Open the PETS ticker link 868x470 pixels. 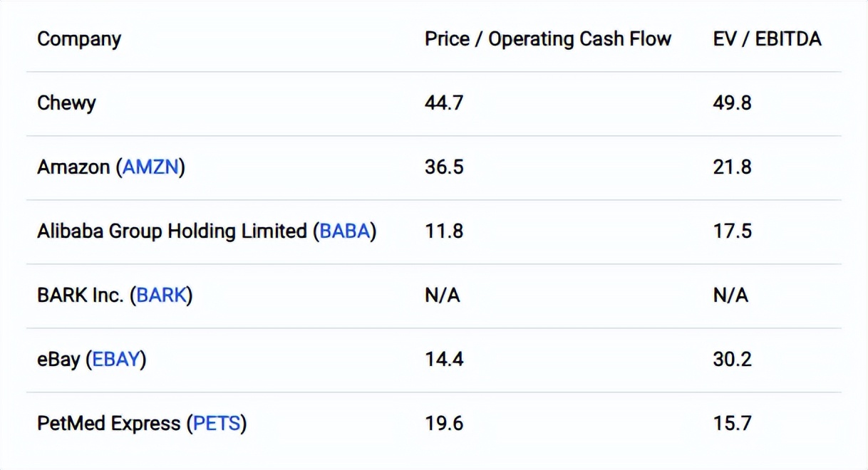coord(216,424)
